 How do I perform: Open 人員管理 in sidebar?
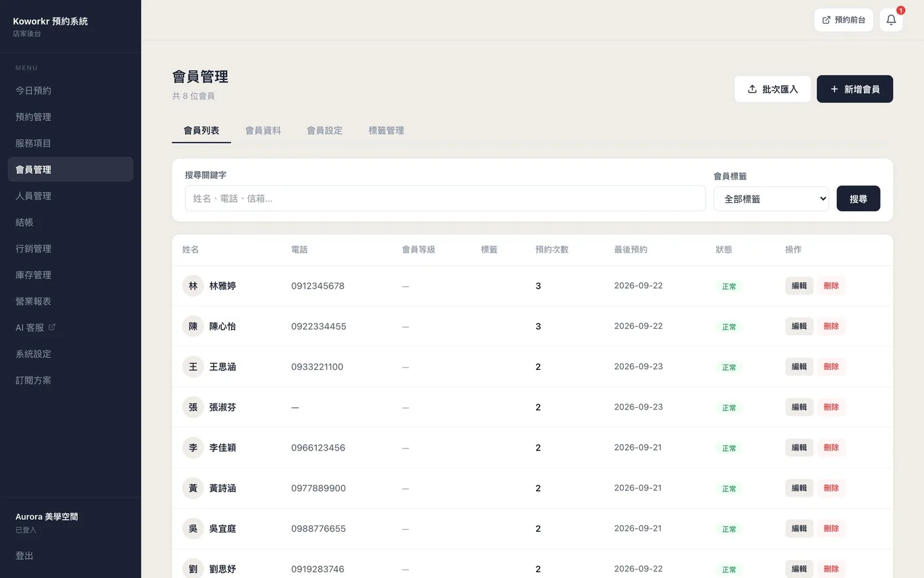(71, 196)
